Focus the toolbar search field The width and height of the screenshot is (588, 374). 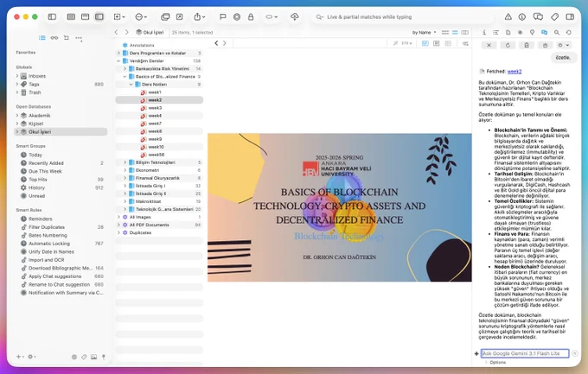[403, 17]
